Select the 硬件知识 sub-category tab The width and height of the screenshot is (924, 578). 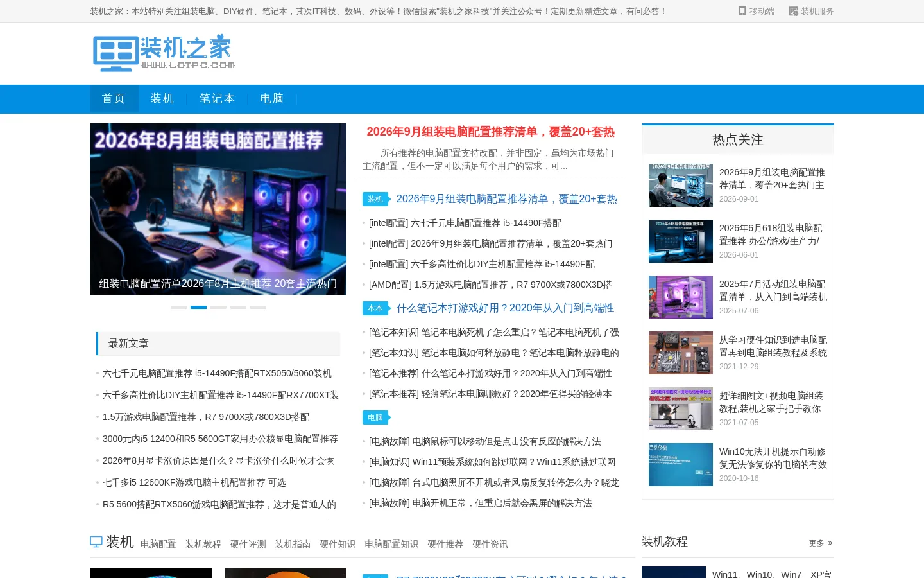coord(338,545)
